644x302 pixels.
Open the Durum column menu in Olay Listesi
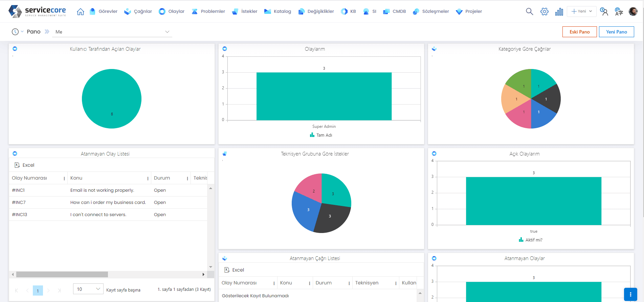tap(187, 178)
